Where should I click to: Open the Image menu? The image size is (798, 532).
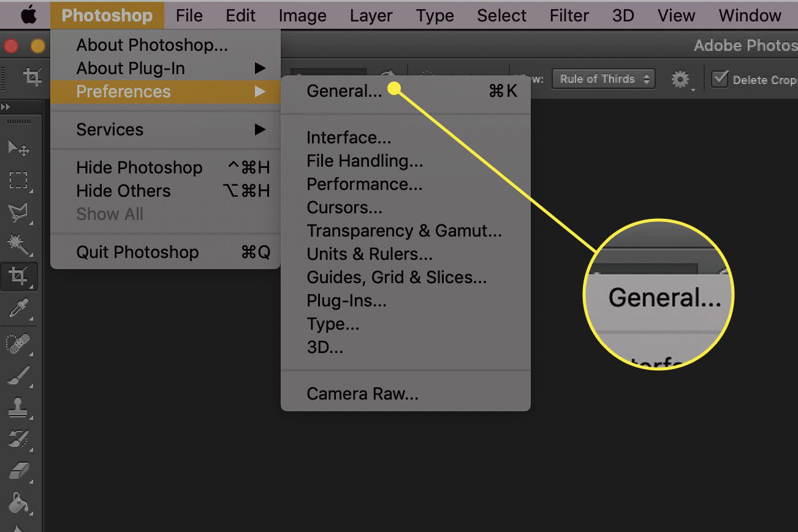point(303,15)
